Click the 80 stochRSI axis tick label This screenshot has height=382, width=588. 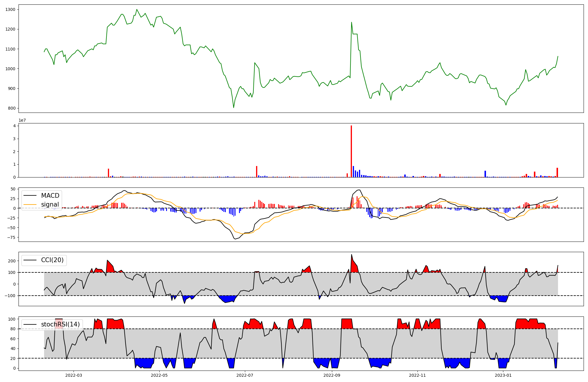click(x=13, y=329)
